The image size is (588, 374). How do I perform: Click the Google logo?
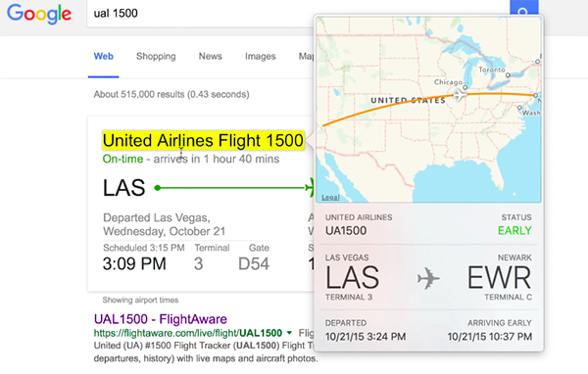tap(39, 15)
